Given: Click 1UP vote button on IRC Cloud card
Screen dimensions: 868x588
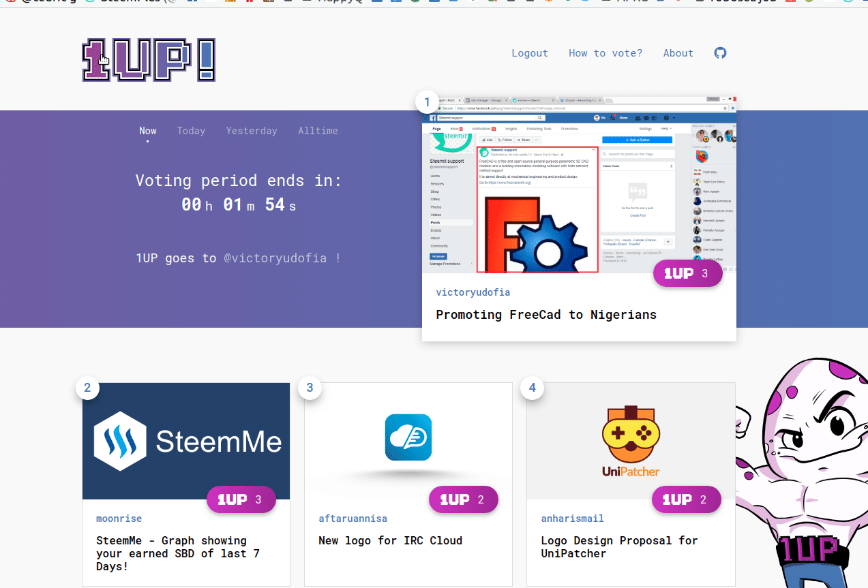Looking at the screenshot, I should pyautogui.click(x=464, y=499).
